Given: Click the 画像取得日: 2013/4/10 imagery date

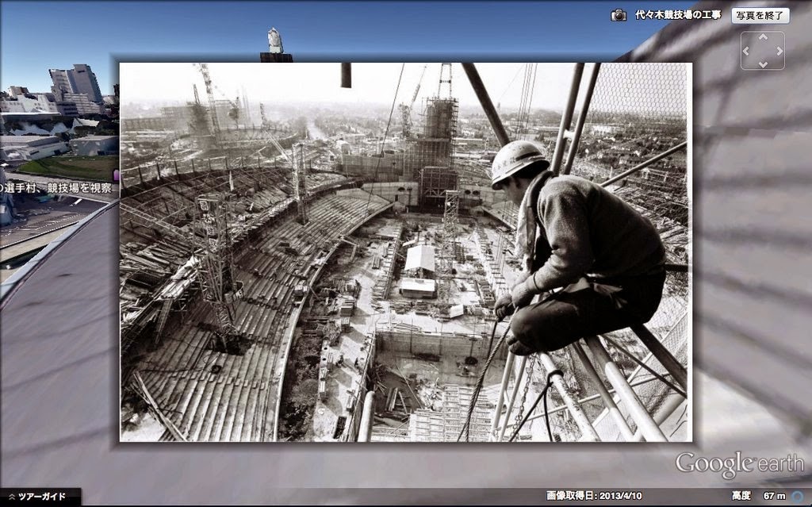Looking at the screenshot, I should (594, 496).
